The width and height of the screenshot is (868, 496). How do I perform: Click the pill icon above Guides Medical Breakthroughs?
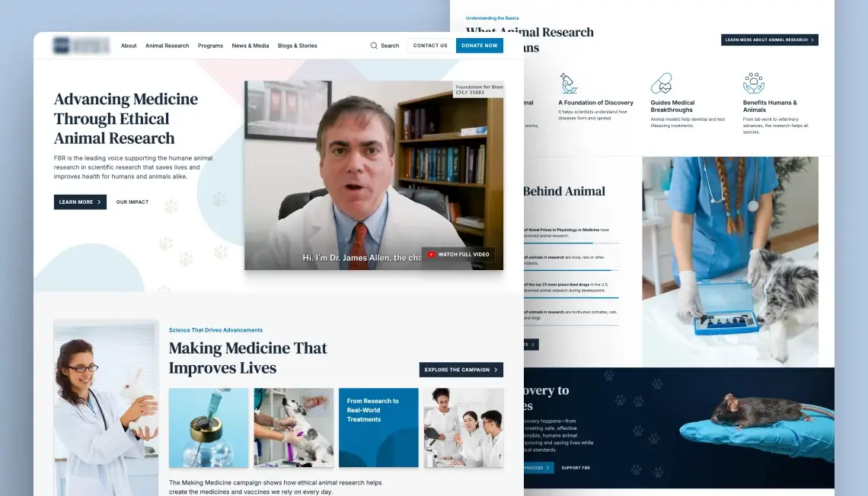point(661,83)
